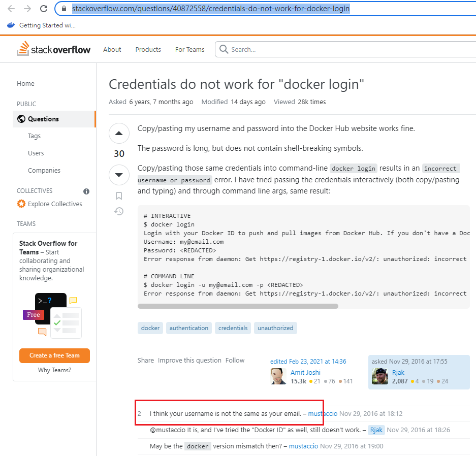Click the search magnifier icon
The height and width of the screenshot is (456, 476).
click(x=224, y=49)
